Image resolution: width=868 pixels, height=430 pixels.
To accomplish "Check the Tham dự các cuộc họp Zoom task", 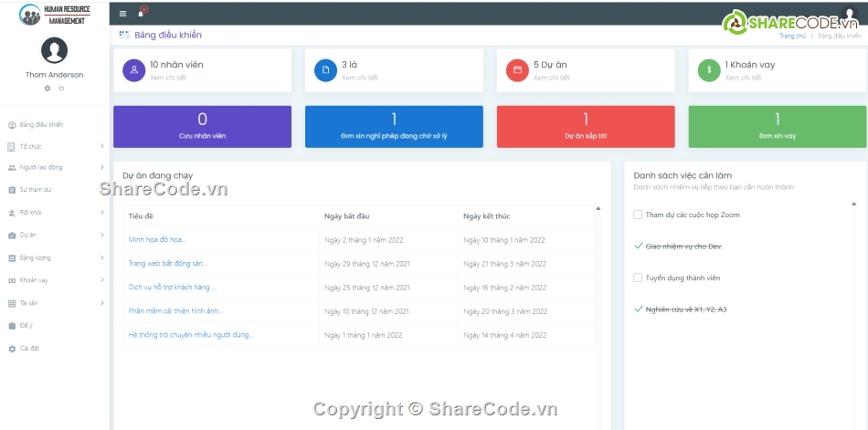I will click(x=638, y=215).
